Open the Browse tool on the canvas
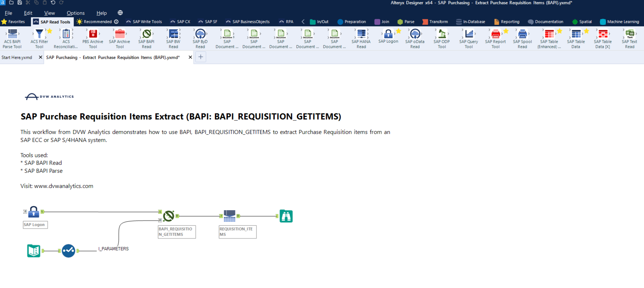644x288 pixels. pyautogui.click(x=286, y=216)
